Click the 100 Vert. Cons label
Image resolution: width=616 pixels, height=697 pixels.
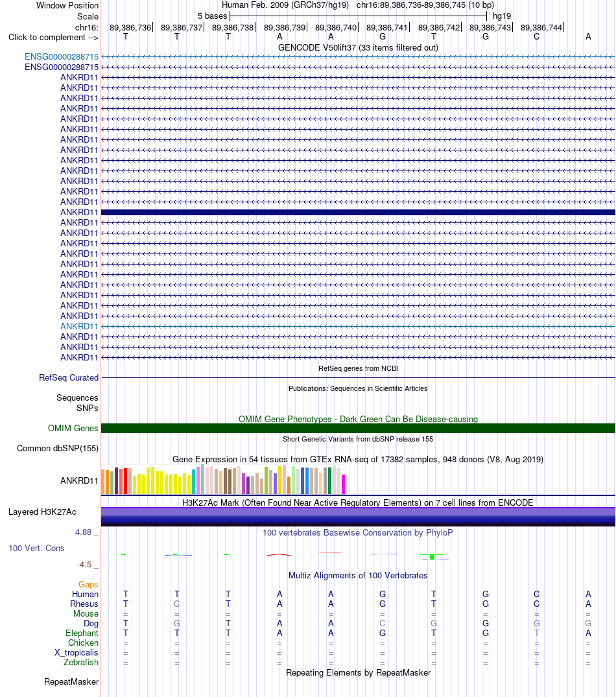36,548
